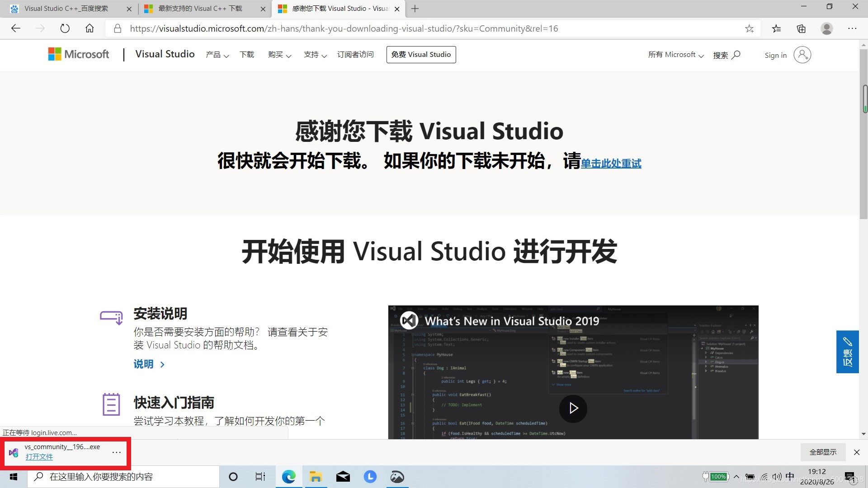Open Task View on taskbar
The height and width of the screenshot is (488, 868).
click(x=260, y=477)
